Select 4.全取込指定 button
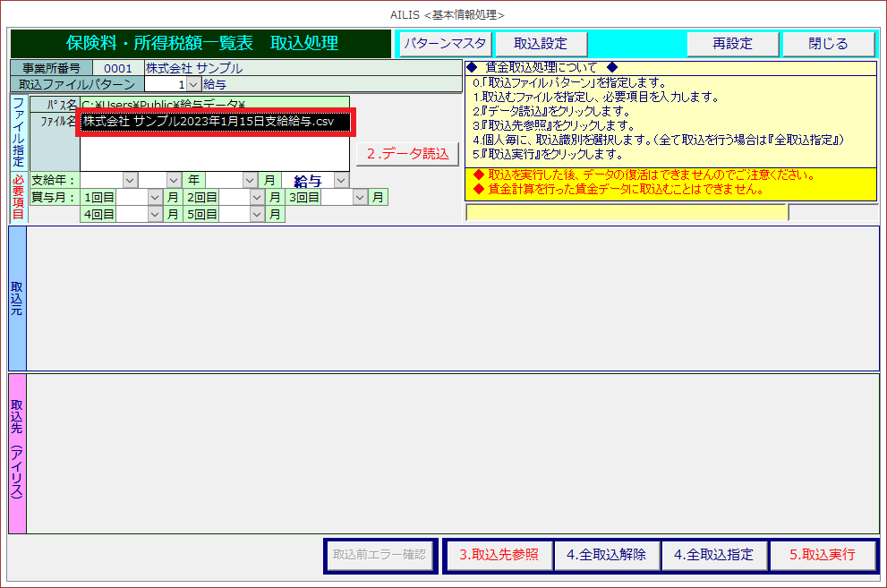Image resolution: width=887 pixels, height=588 pixels. pyautogui.click(x=713, y=555)
